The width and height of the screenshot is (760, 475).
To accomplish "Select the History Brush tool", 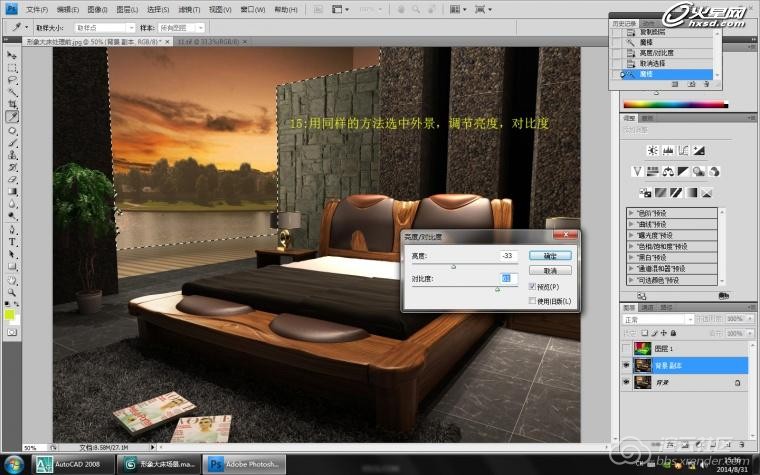I will click(x=12, y=167).
